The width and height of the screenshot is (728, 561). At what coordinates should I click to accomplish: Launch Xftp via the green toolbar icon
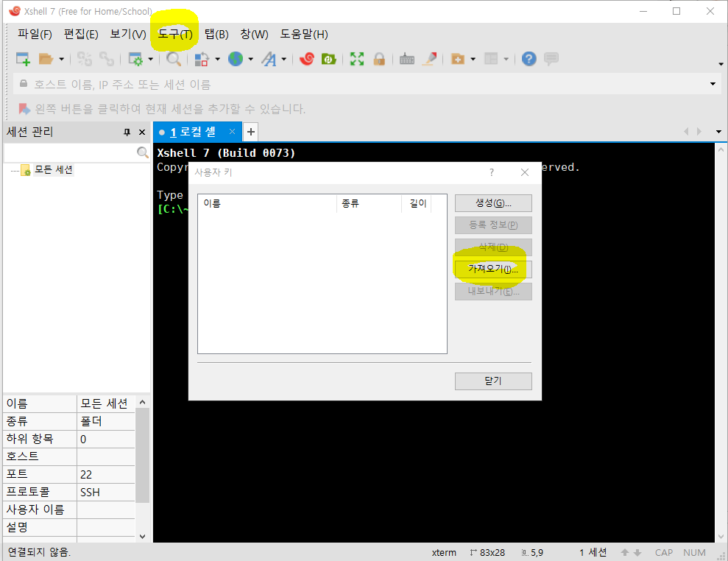click(x=329, y=59)
